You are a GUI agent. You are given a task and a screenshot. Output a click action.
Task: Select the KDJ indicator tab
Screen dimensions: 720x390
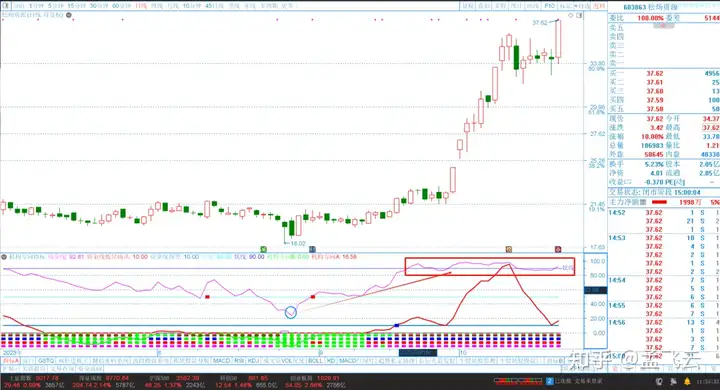(253, 361)
